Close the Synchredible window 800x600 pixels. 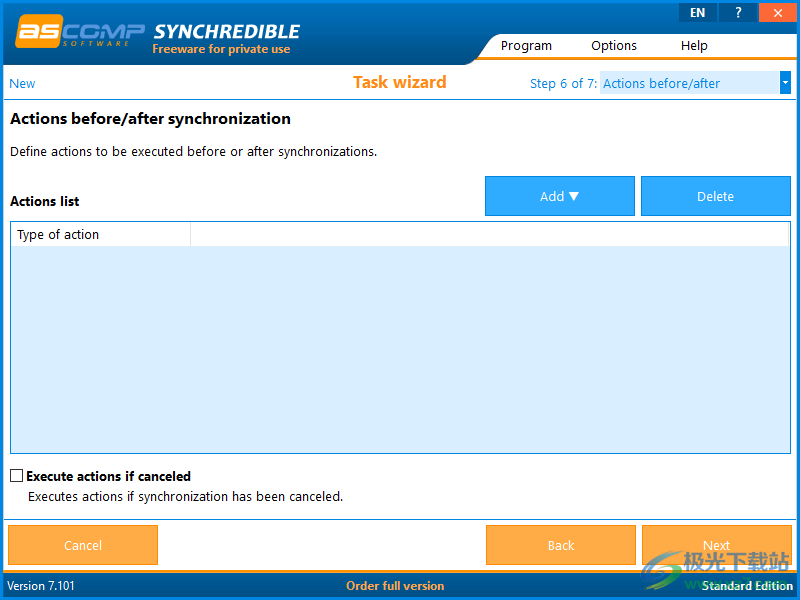[x=778, y=12]
